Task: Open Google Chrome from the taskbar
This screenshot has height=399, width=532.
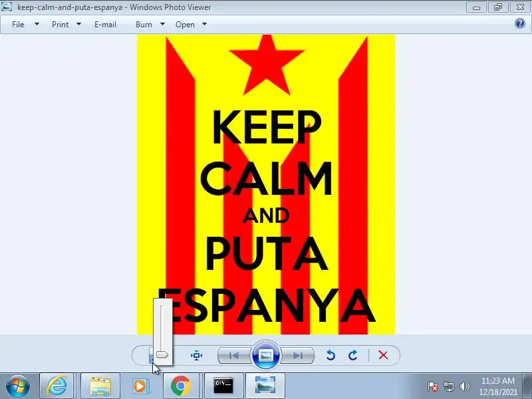Action: point(180,386)
